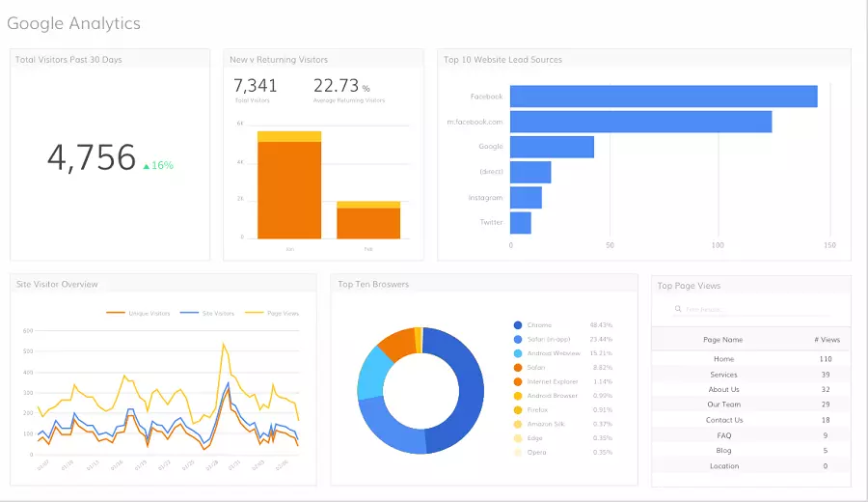Viewport: 868px width, 502px height.
Task: Click the 22.73 % returning visitors figure
Action: click(x=341, y=85)
